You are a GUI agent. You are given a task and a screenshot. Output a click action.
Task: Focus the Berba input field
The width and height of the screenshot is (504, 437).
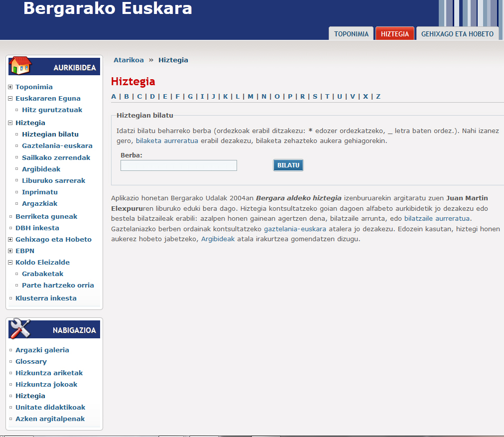pos(179,165)
